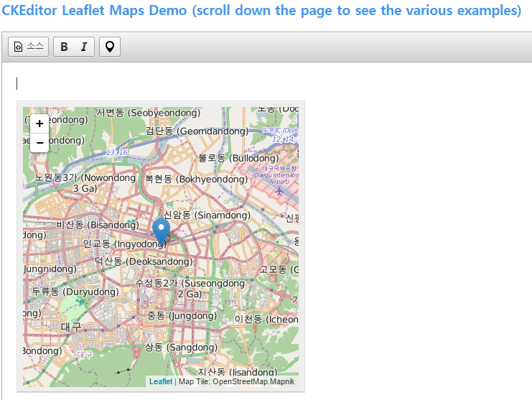Viewport: 532px width, 400px height.
Task: Click the Seobyeondong map label
Action: [x=149, y=113]
